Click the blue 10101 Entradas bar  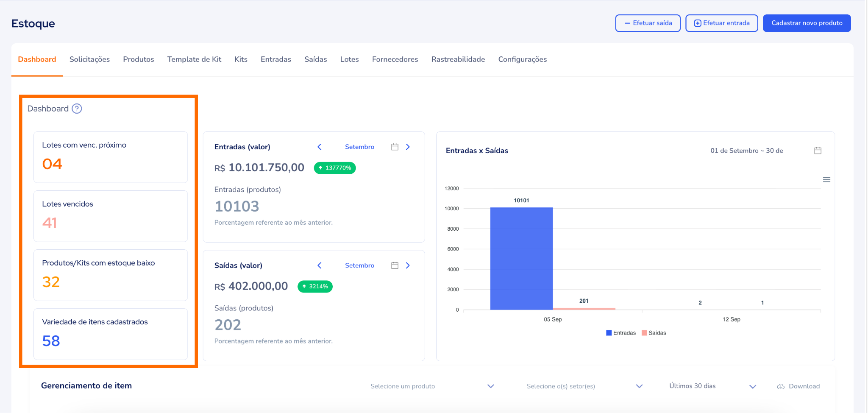point(521,259)
